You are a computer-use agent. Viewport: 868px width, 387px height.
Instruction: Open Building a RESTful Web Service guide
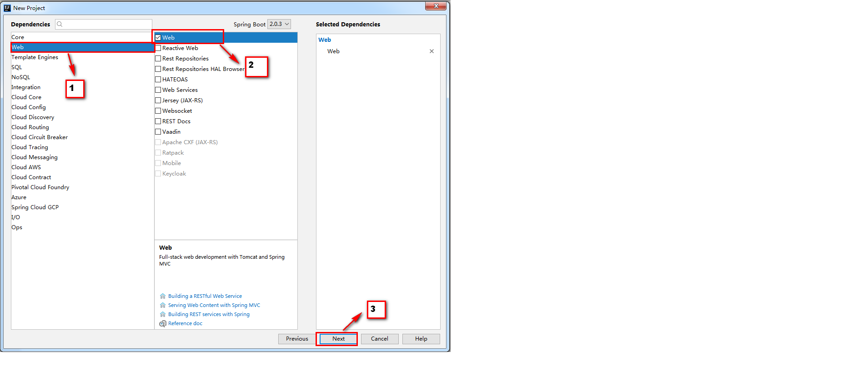click(x=205, y=296)
